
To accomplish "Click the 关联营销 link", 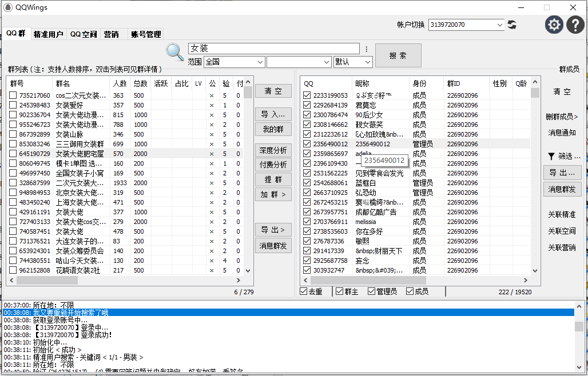I will coord(562,247).
